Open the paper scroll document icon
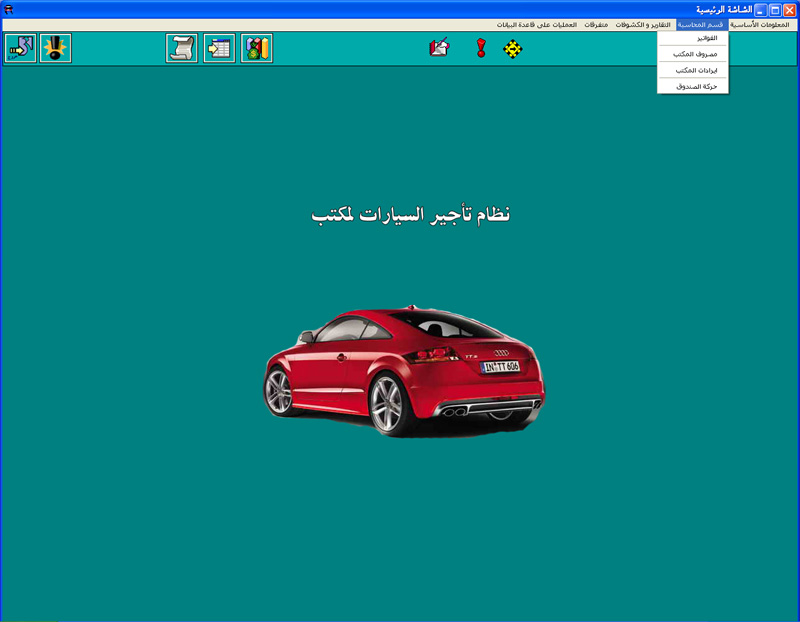 coord(182,48)
